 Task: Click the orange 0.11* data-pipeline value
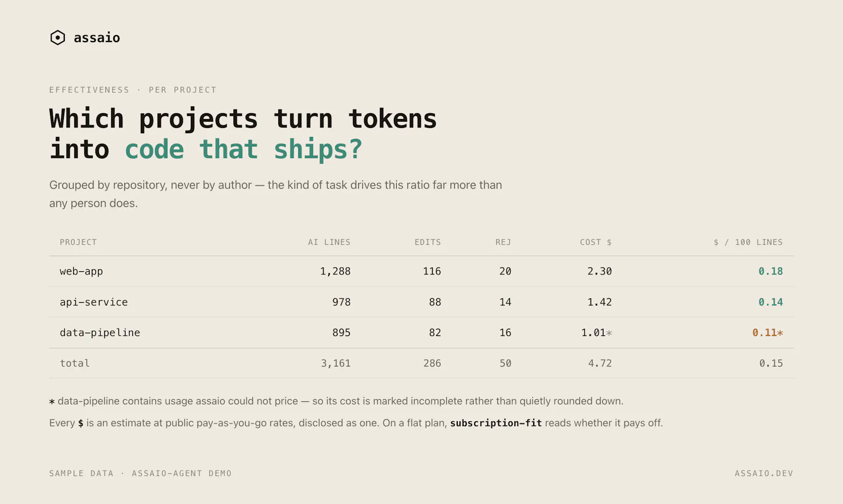(x=768, y=333)
